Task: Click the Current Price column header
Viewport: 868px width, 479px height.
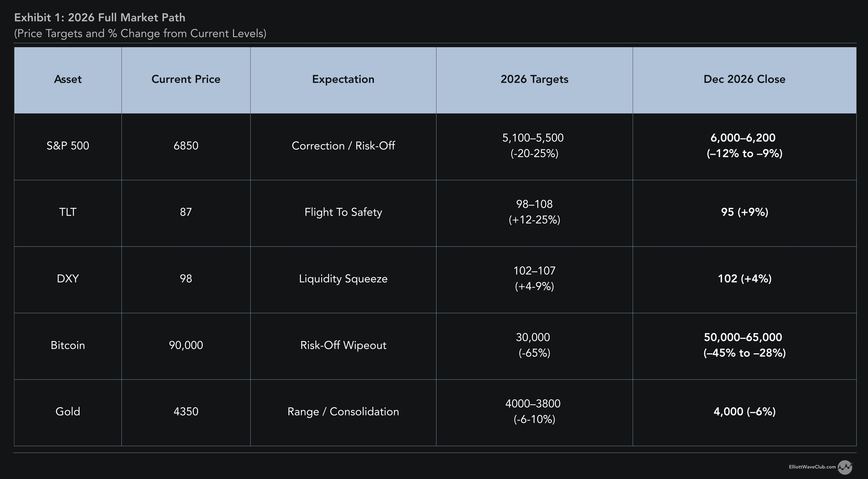Action: (186, 80)
